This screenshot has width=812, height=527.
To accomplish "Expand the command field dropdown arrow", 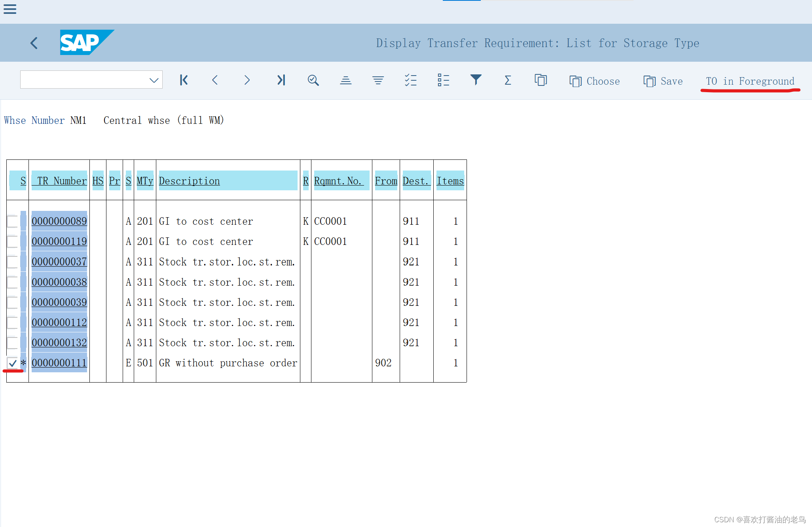I will click(x=154, y=80).
